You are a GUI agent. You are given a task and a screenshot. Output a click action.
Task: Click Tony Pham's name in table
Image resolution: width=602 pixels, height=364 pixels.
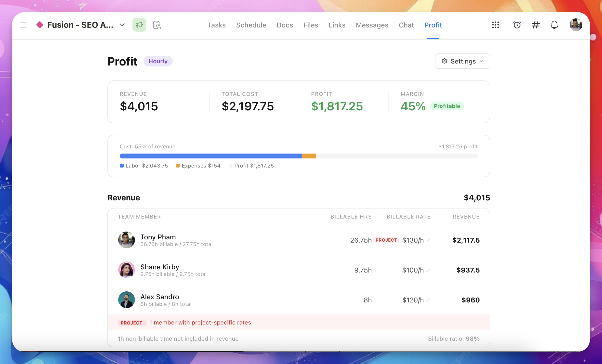(x=158, y=237)
